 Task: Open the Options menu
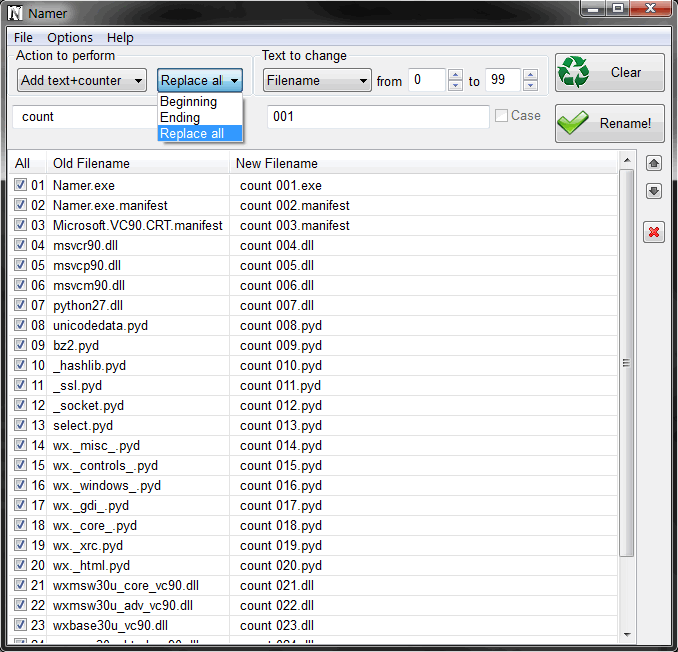(70, 38)
